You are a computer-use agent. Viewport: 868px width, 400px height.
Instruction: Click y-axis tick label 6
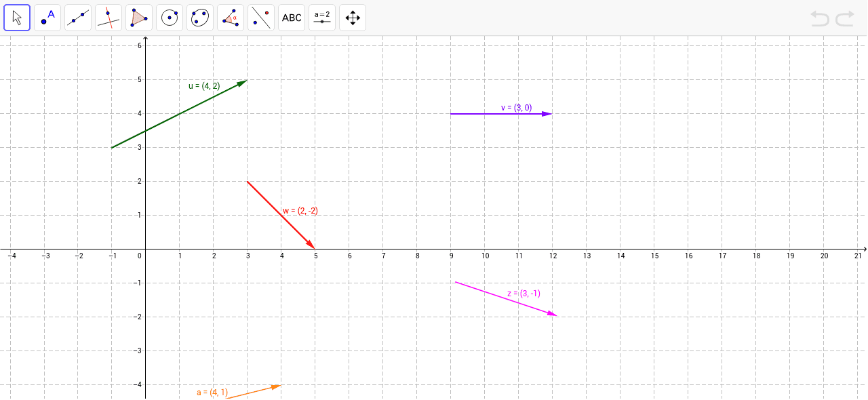tap(139, 45)
